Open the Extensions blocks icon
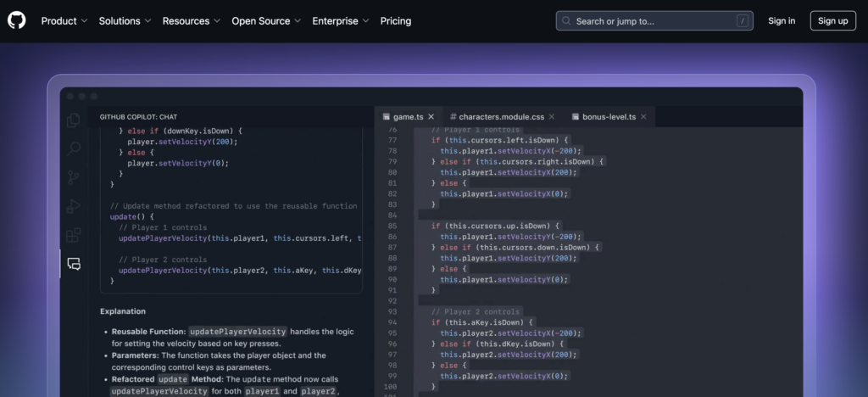Viewport: 868px width, 397px height. [74, 235]
